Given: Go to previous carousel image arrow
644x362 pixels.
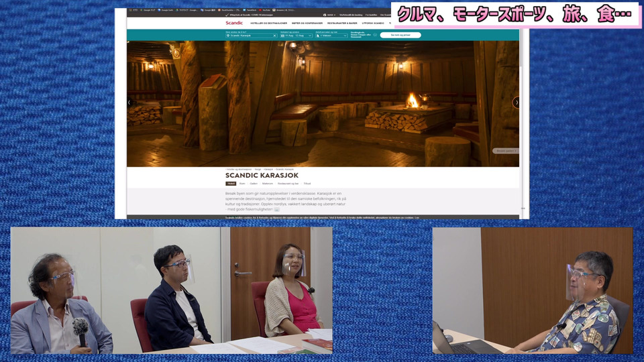Looking at the screenshot, I should point(130,103).
